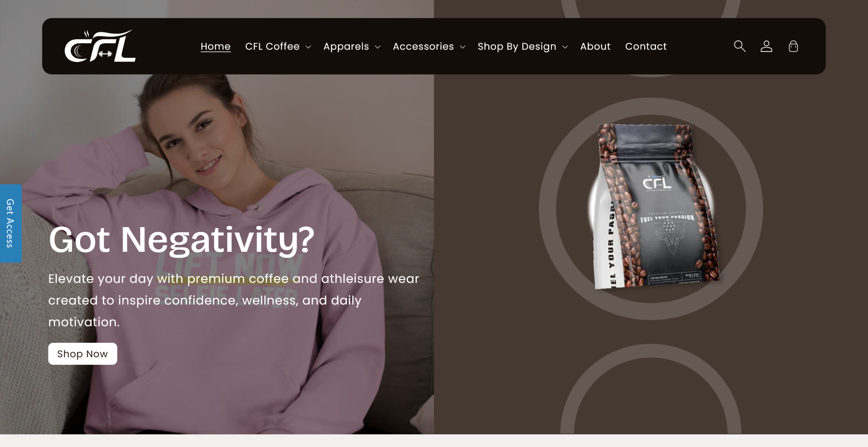The image size is (868, 447).
Task: Open the blue Get Access side tab
Action: point(11,223)
